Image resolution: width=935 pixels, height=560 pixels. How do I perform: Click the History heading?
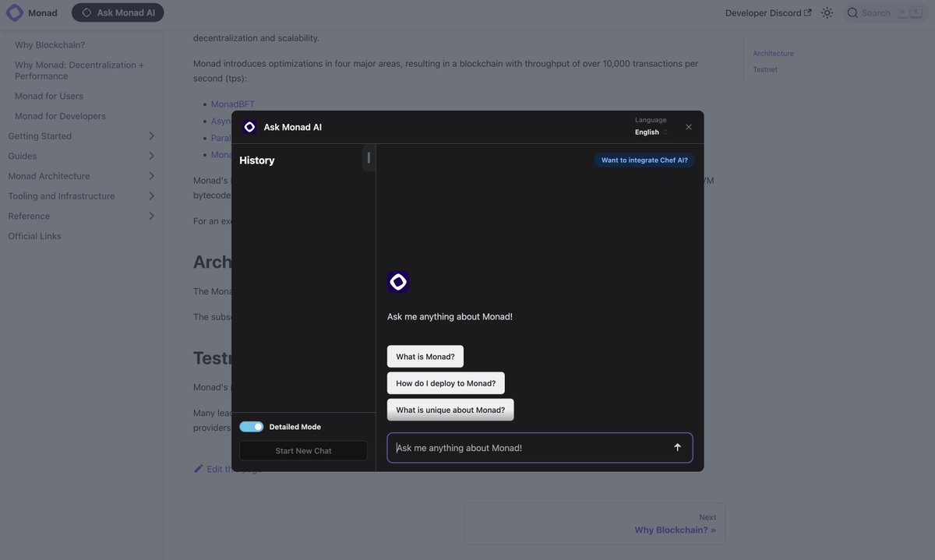[257, 160]
